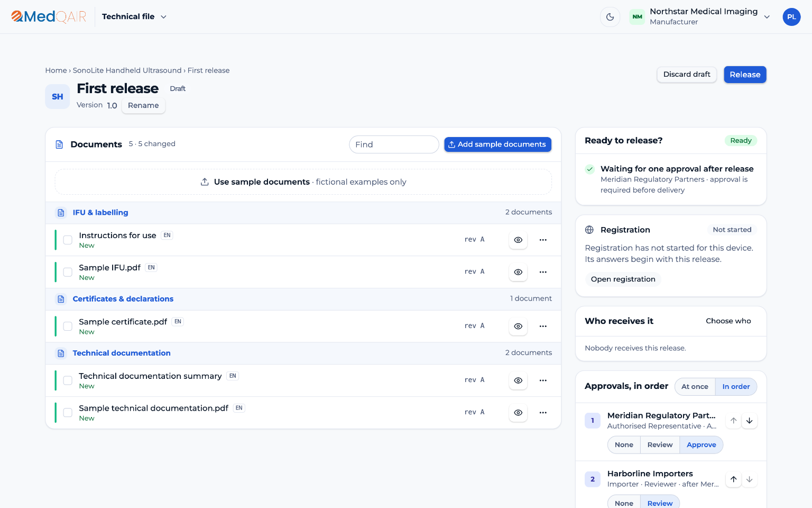Move Harborline Importers up in order
This screenshot has width=812, height=508.
pyautogui.click(x=733, y=479)
